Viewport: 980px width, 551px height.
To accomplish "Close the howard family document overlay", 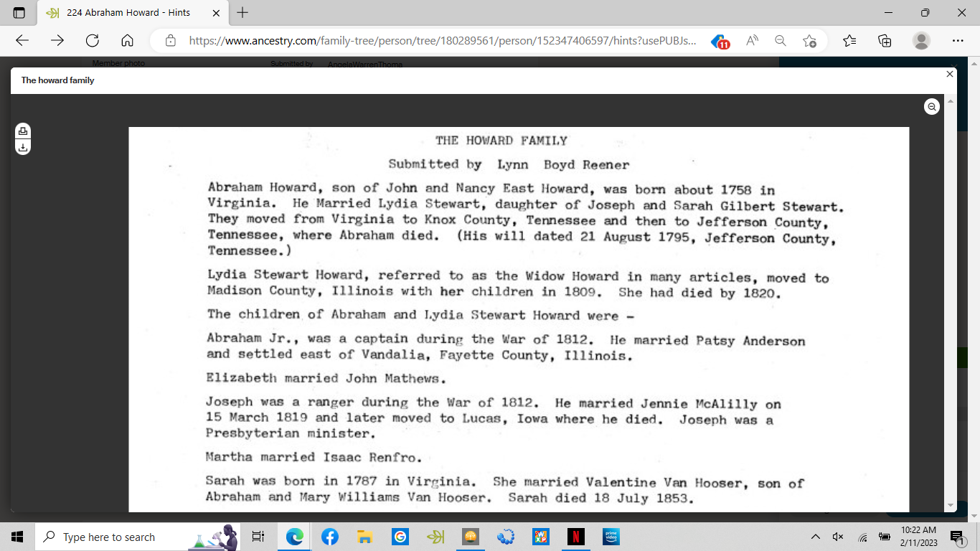I will pos(950,74).
